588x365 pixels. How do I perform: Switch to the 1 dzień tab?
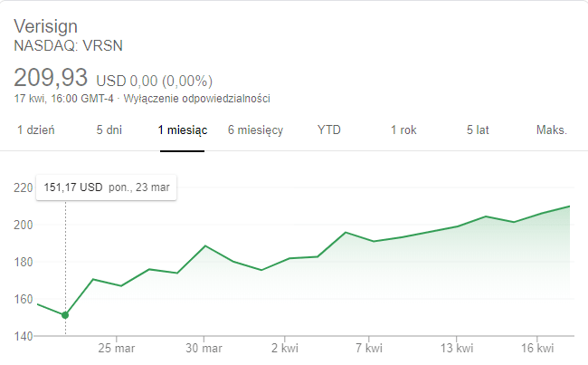[36, 130]
